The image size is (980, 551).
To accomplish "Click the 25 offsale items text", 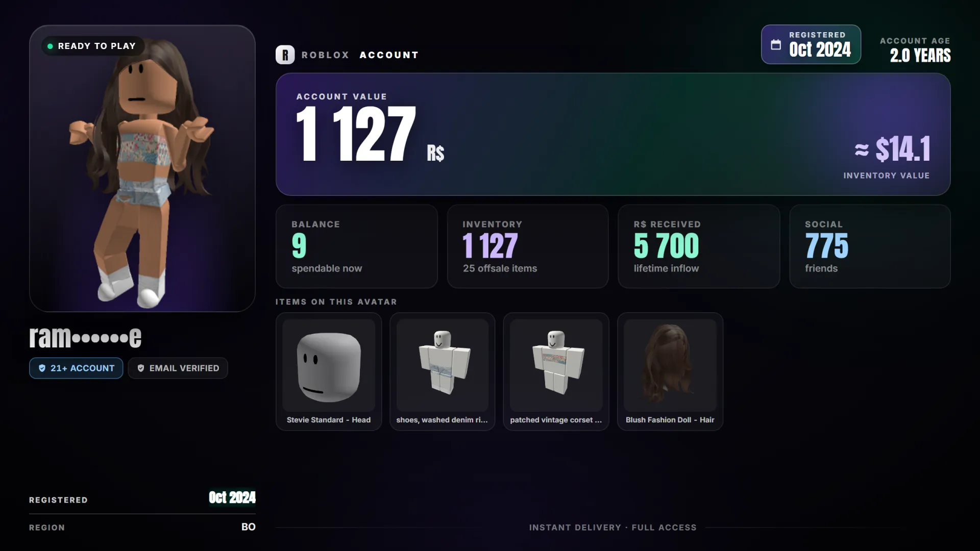I will [x=500, y=268].
